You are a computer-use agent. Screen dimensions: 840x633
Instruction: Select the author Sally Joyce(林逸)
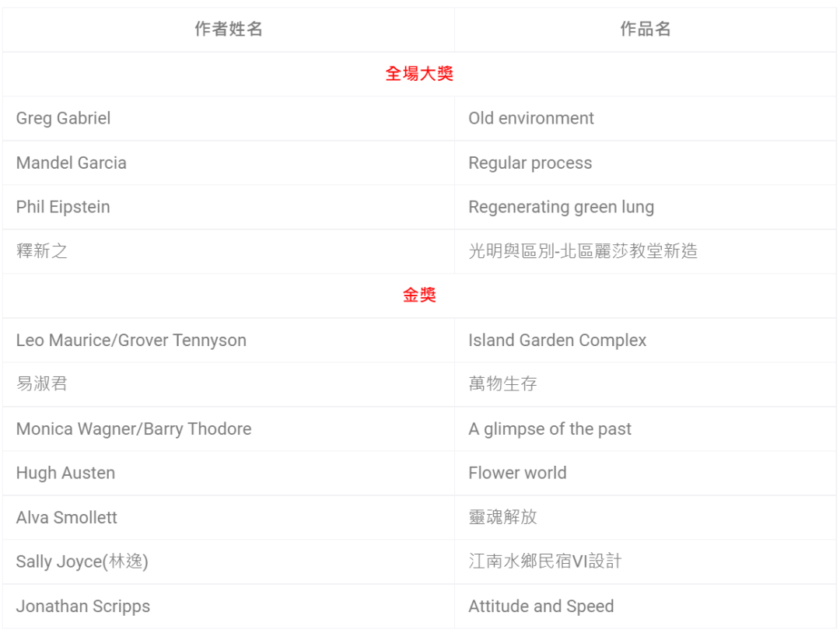coord(82,561)
